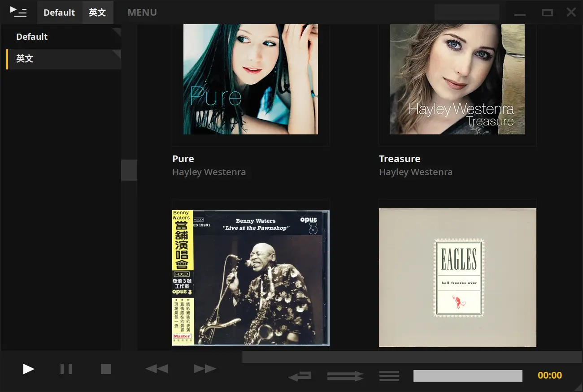The image size is (583, 392).
Task: Close the player window
Action: (571, 12)
